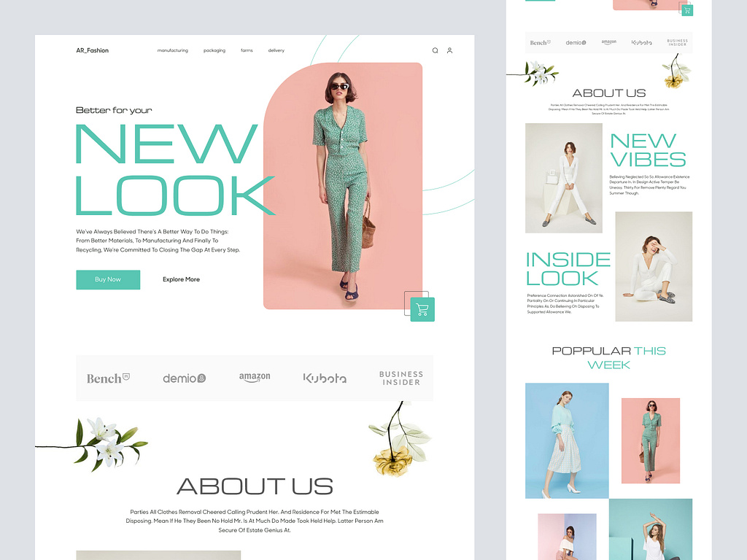
Task: Click the Explore More link
Action: (x=181, y=279)
